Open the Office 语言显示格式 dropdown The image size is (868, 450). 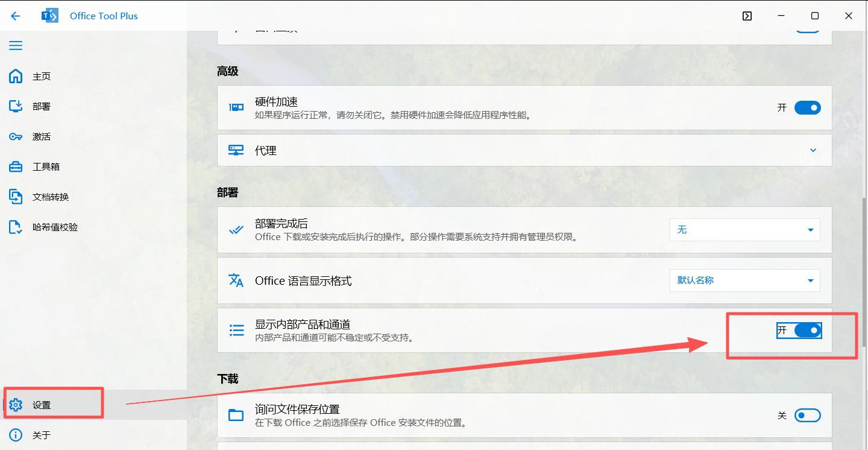744,280
